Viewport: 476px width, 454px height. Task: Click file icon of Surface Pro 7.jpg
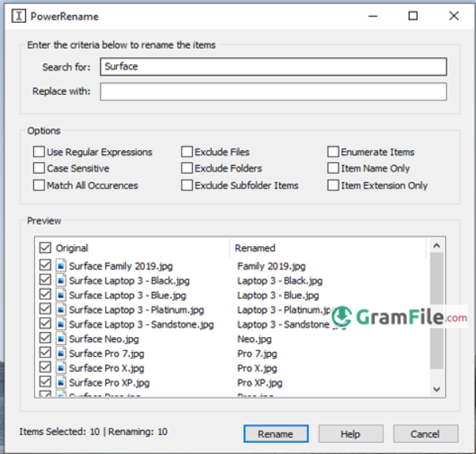coord(61,354)
